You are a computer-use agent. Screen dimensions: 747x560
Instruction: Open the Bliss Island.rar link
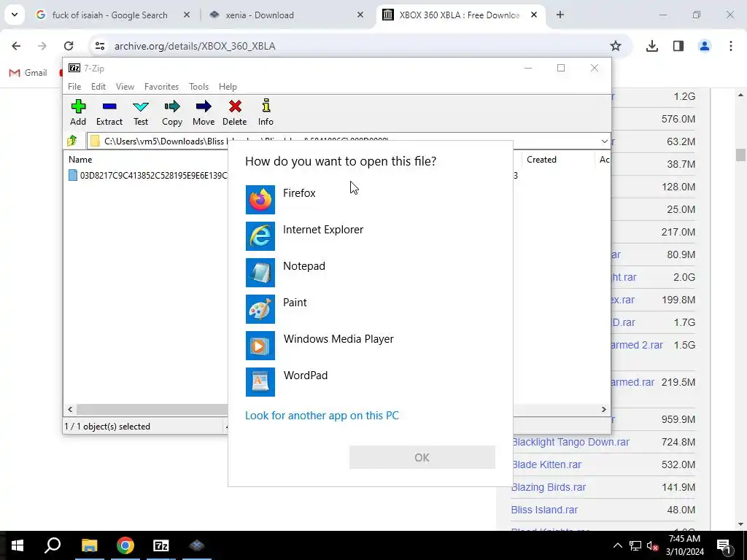[544, 510]
